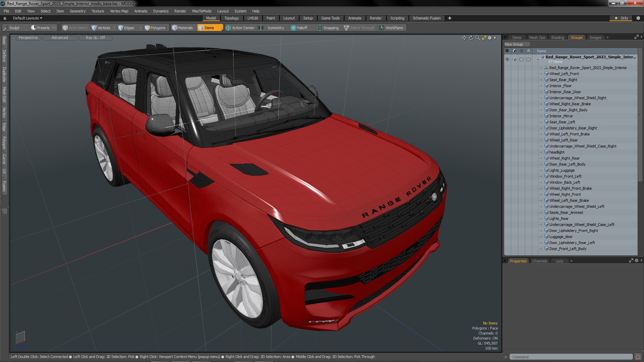Click the Command input field
This screenshot has height=362, width=644.
(570, 357)
